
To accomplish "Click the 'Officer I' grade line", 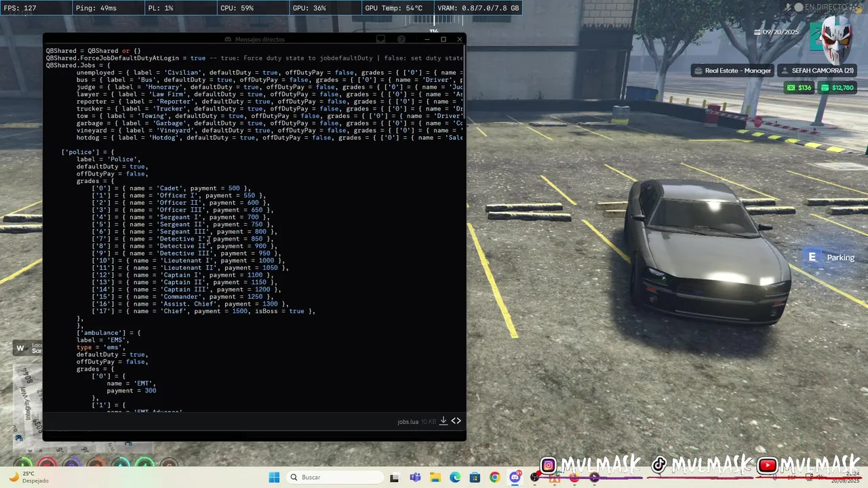I will pyautogui.click(x=178, y=195).
